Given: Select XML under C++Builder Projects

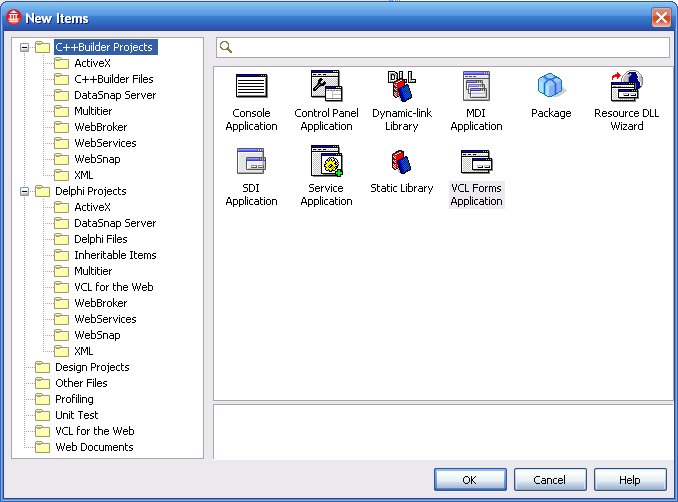Looking at the screenshot, I should tap(83, 175).
